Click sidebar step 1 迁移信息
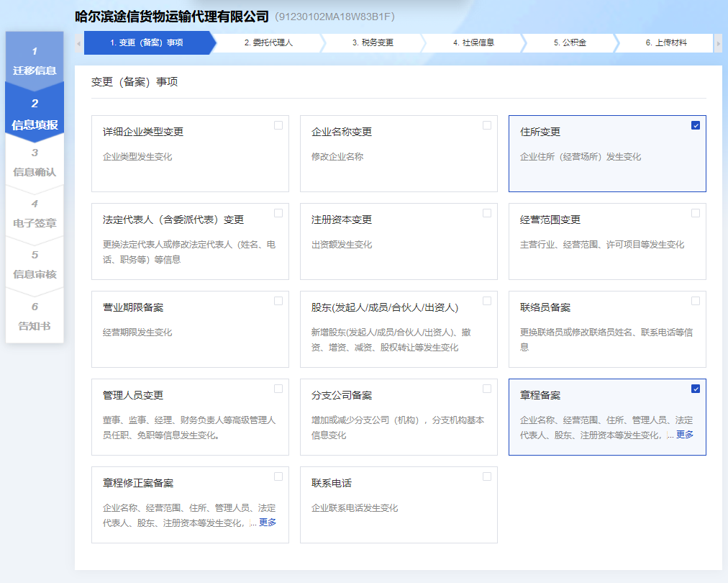This screenshot has width=728, height=583. click(x=35, y=61)
